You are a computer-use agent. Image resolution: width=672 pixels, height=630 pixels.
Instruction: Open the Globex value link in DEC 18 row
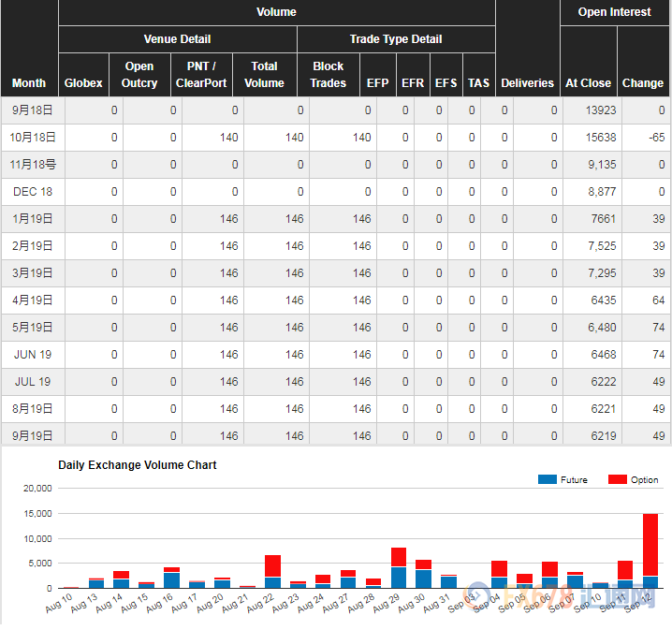click(114, 192)
